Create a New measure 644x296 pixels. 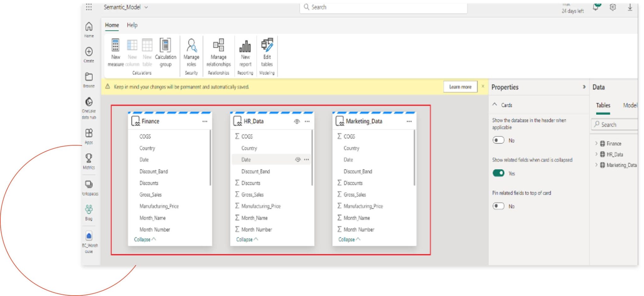point(116,53)
